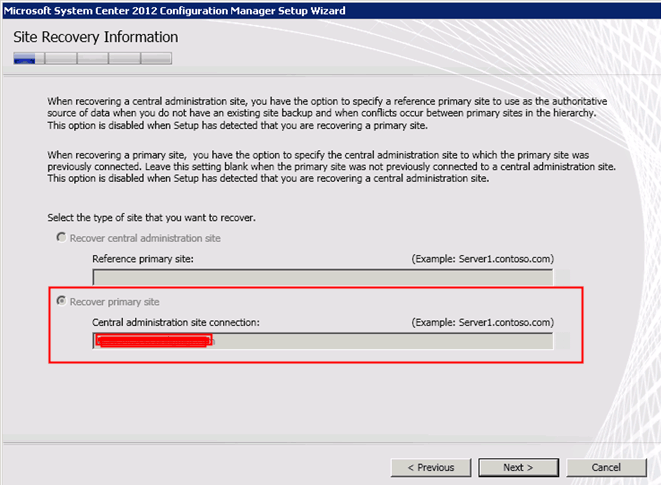The width and height of the screenshot is (661, 485).
Task: Click the Setup Wizard title bar text
Action: coord(175,11)
